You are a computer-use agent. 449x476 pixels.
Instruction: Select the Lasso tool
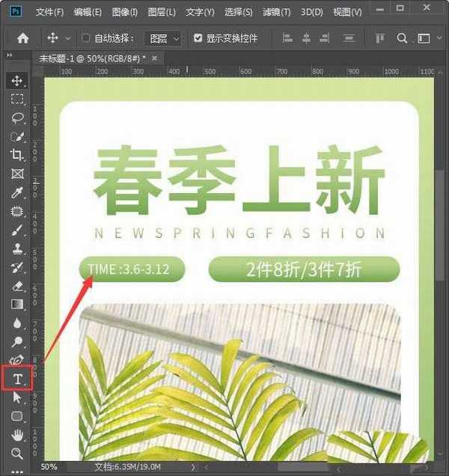pyautogui.click(x=17, y=118)
